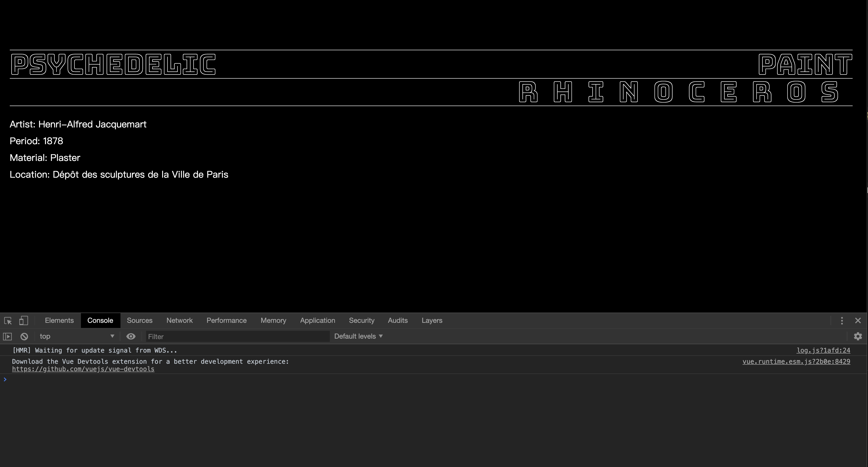Open console settings gear icon
The width and height of the screenshot is (868, 467).
point(858,336)
